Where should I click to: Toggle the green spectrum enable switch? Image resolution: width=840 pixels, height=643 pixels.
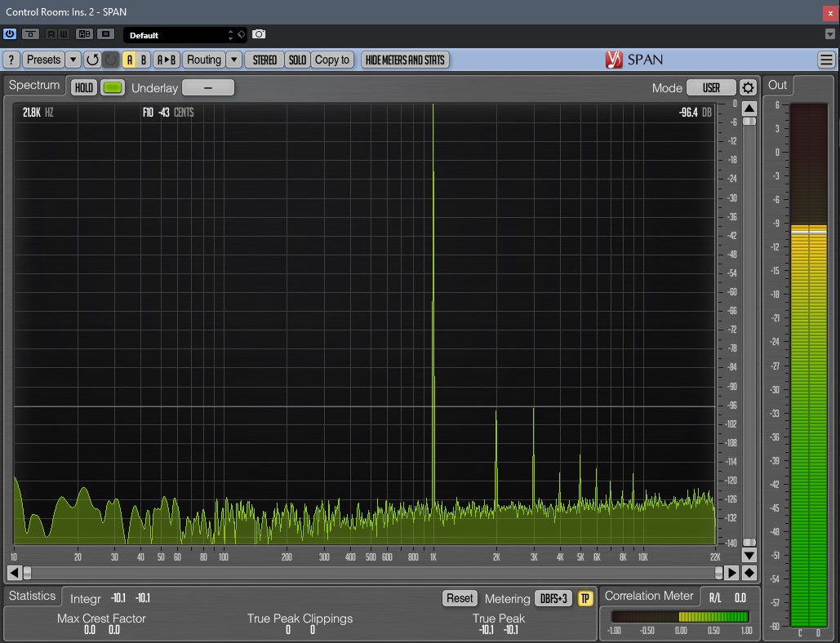[113, 88]
